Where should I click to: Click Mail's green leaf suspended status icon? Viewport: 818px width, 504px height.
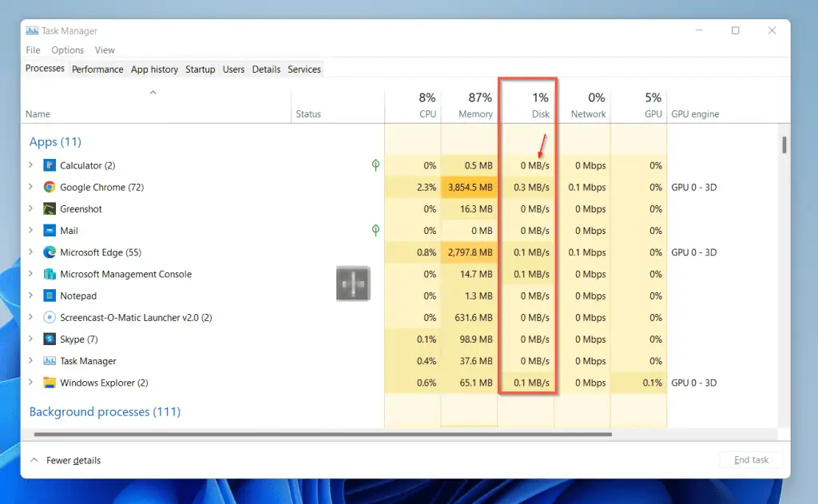tap(375, 230)
